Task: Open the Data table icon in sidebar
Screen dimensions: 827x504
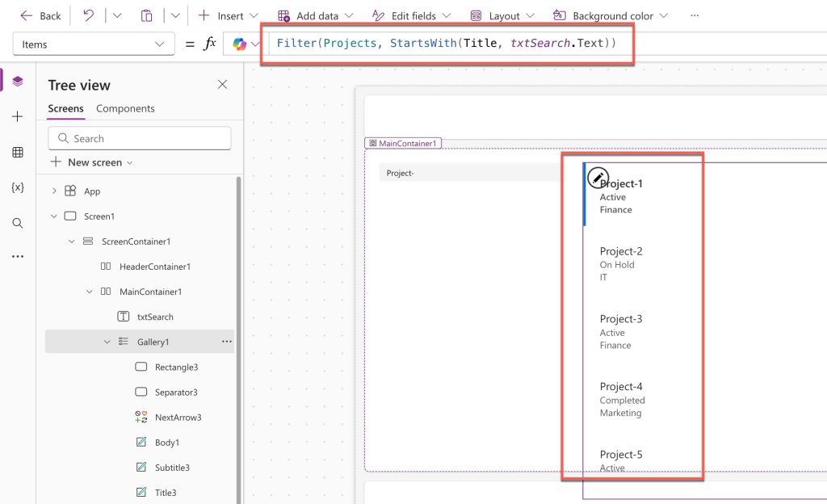Action: pyautogui.click(x=18, y=153)
